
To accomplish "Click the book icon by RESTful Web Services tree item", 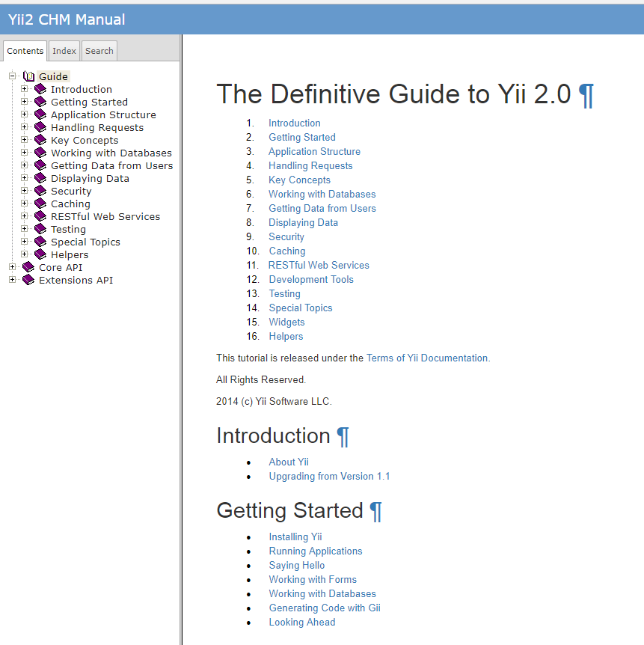I will pos(40,216).
